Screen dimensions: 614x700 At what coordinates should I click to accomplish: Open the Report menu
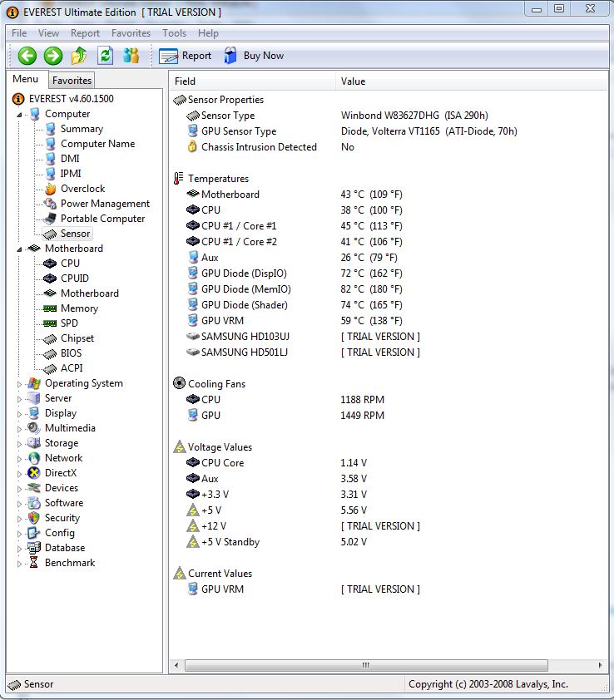click(x=85, y=33)
